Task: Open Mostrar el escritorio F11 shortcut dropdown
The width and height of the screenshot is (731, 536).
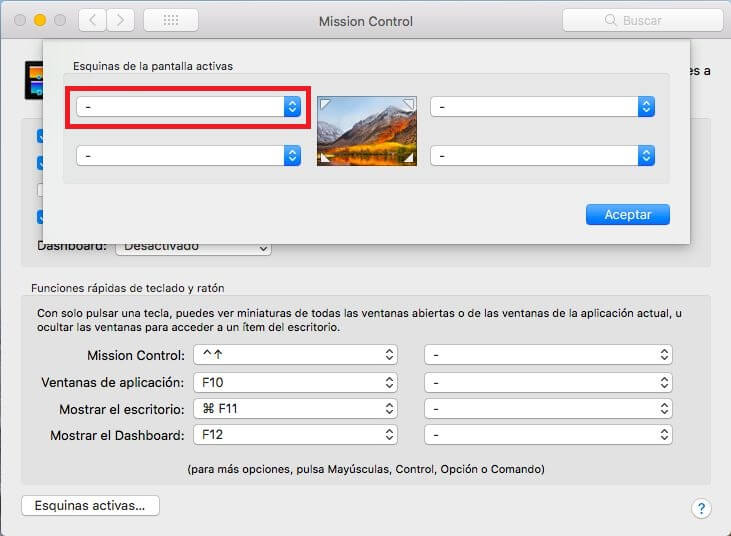Action: pyautogui.click(x=295, y=409)
